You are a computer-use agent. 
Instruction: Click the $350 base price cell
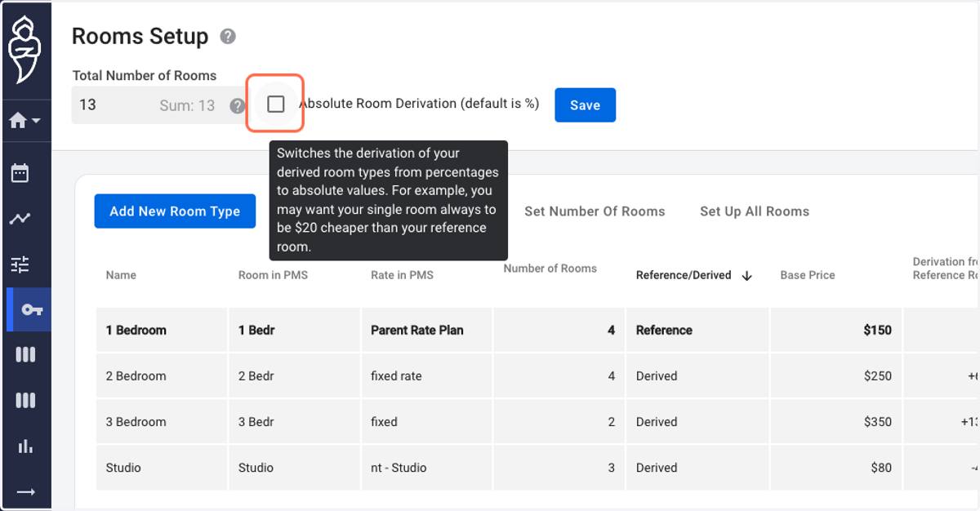(x=835, y=422)
